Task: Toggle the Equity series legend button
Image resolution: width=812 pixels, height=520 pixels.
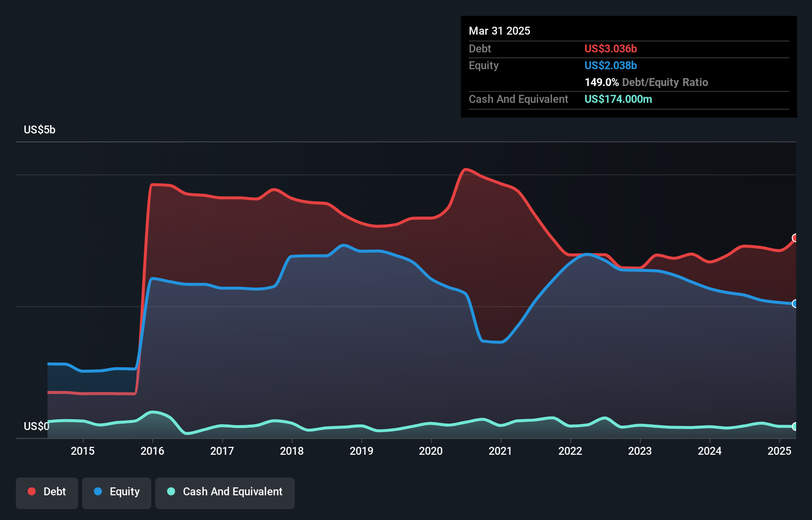Action: tap(117, 493)
